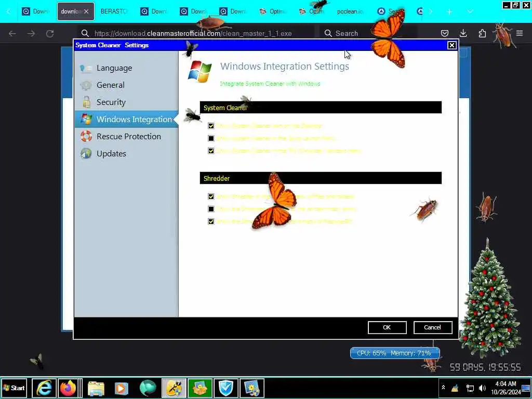Open the Language settings section

point(126,68)
